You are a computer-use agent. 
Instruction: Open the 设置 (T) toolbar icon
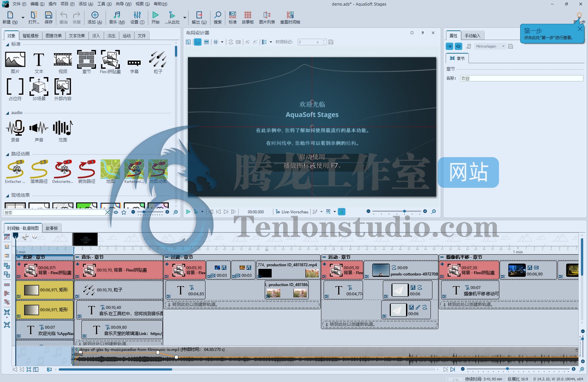[137, 18]
